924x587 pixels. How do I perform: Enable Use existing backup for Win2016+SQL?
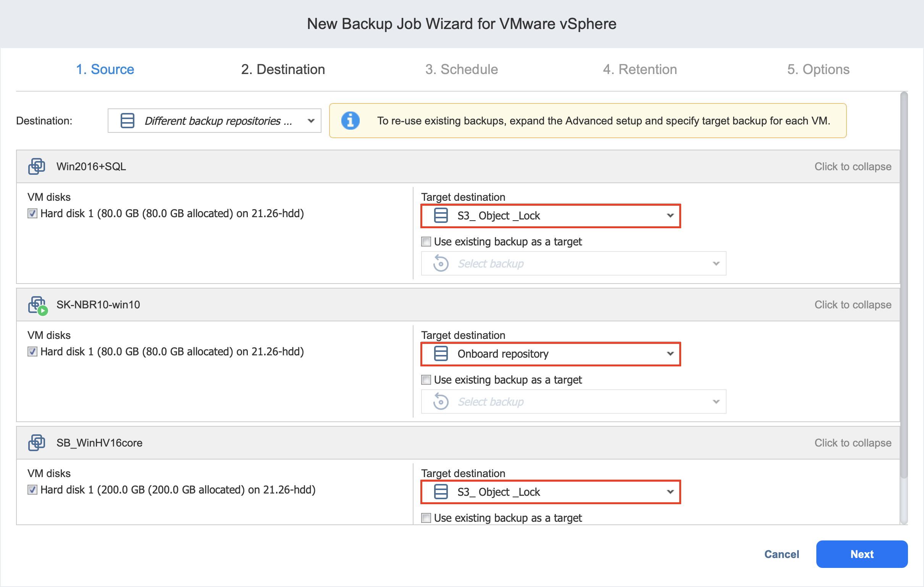[426, 242]
